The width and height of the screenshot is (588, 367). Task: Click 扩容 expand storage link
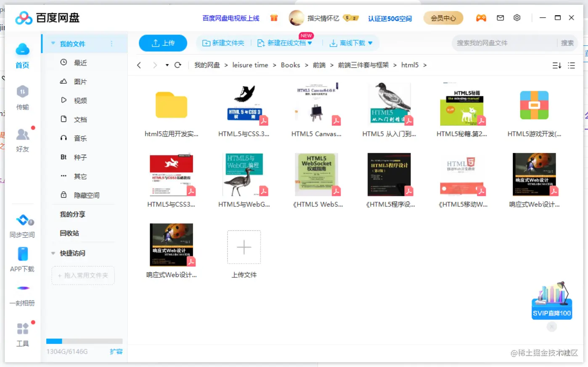[116, 351]
